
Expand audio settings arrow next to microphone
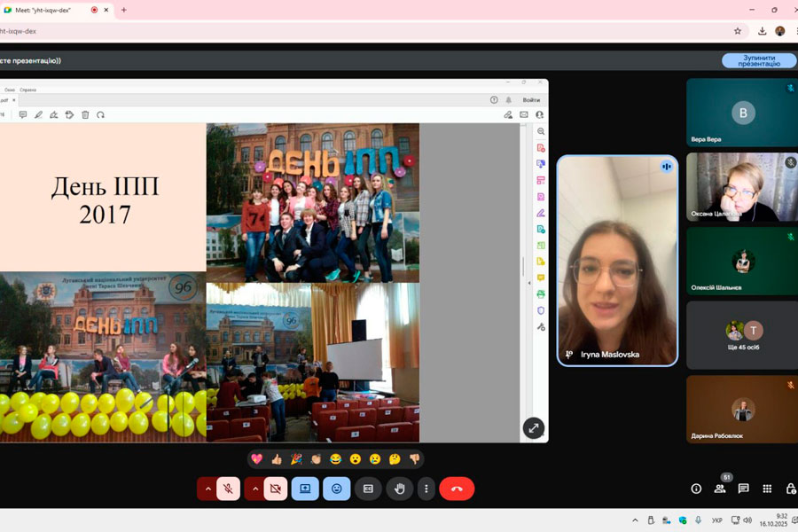click(x=207, y=489)
